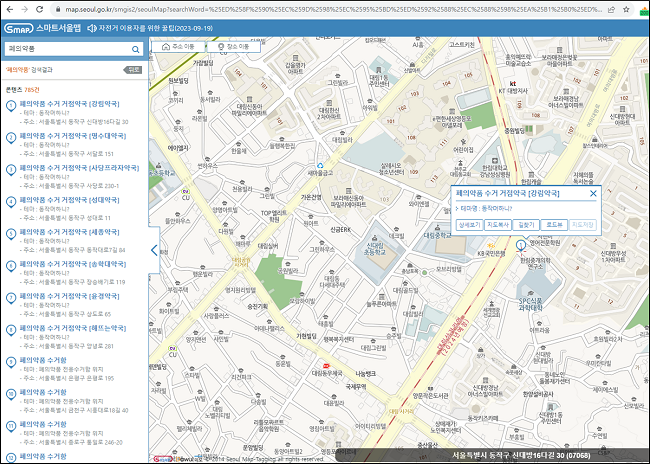The image size is (650, 464).
Task: Click marker icon 9 for 은평로 195 수거함
Action: (11, 362)
